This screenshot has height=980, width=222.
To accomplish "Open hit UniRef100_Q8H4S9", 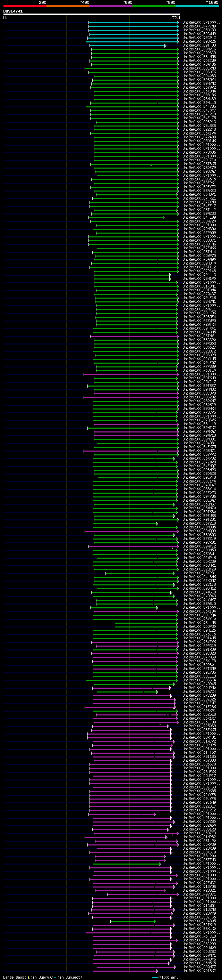I will point(199,98).
